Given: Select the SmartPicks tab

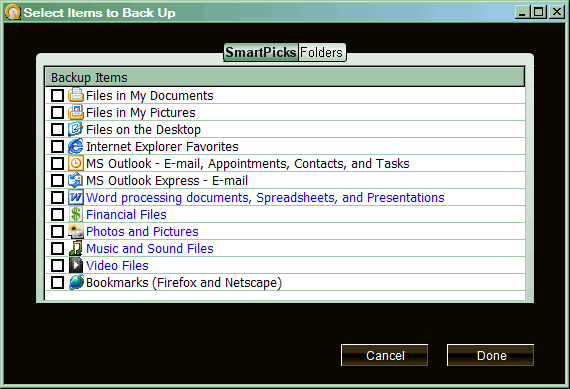Looking at the screenshot, I should (x=261, y=52).
